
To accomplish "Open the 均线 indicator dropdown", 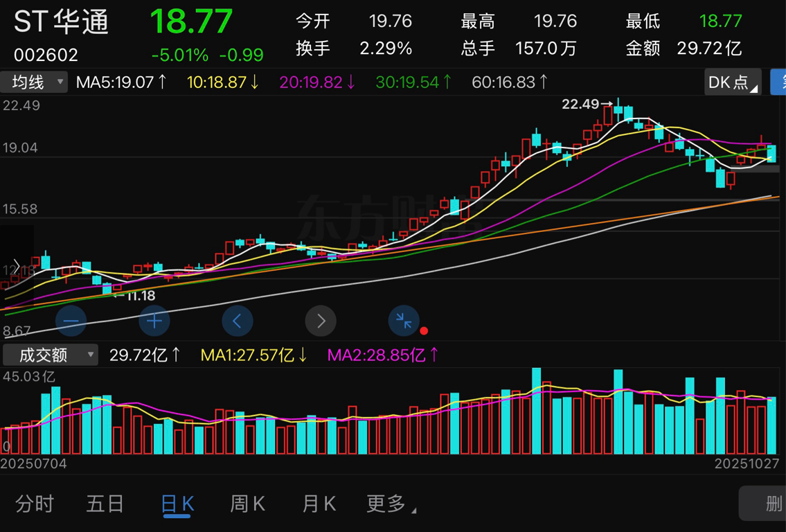I will (x=34, y=82).
